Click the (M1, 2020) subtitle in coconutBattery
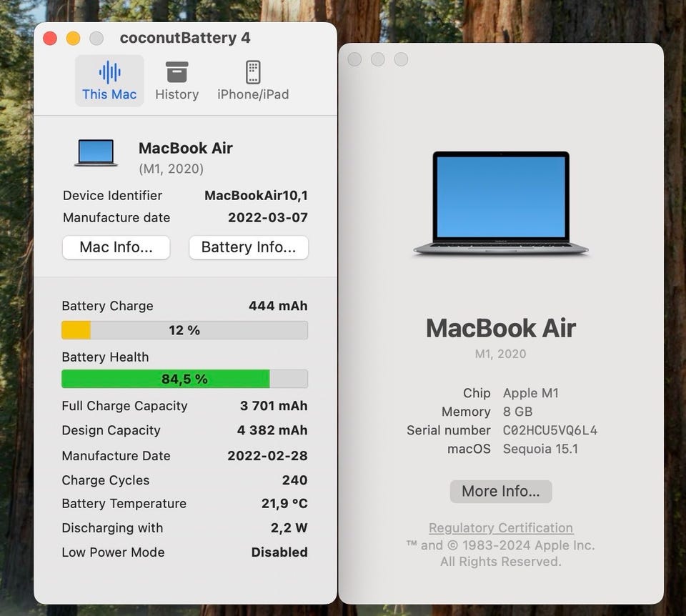 point(171,169)
